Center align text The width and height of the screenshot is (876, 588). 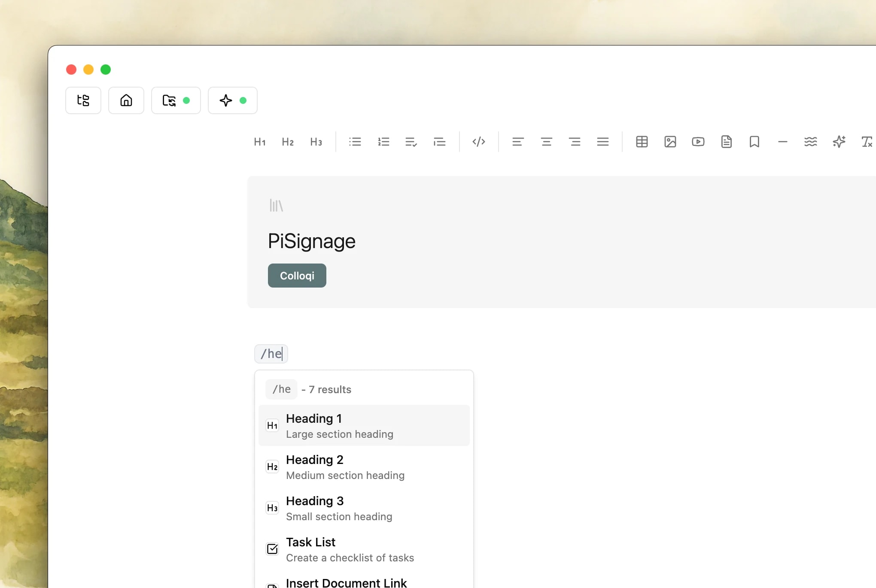[546, 142]
